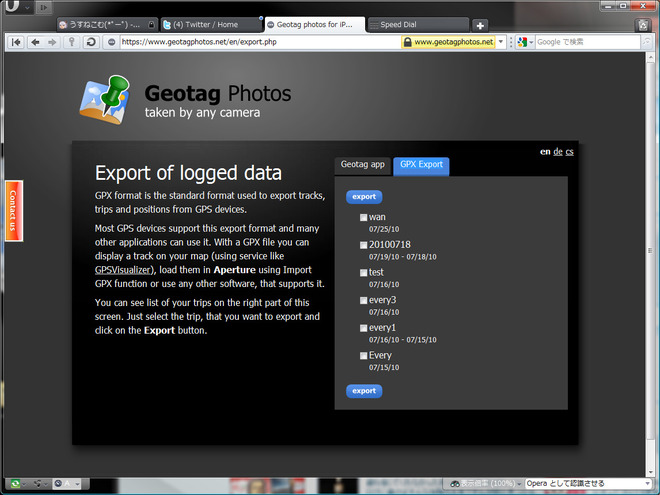
Task: Open the Geotag app page tab
Action: click(362, 165)
